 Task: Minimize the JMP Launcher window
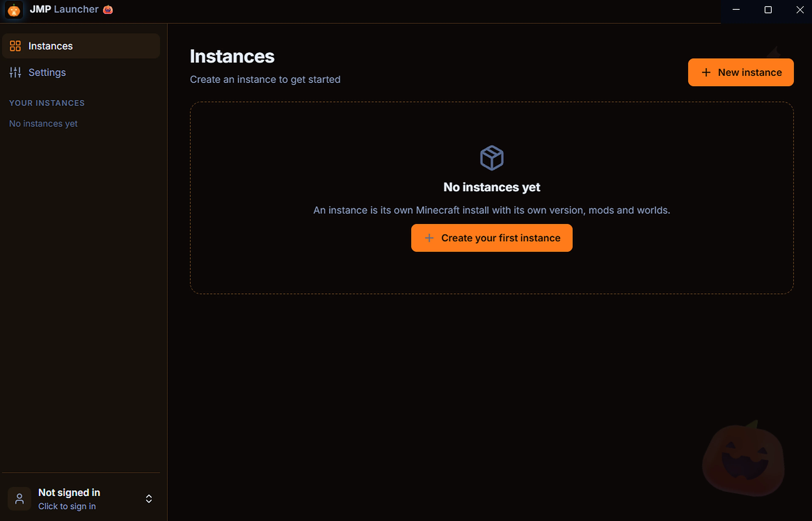(736, 10)
